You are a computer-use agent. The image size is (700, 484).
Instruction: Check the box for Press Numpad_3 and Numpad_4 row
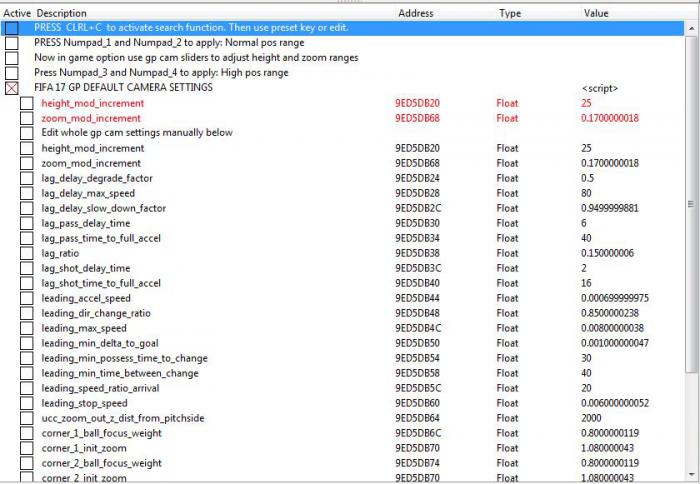(x=12, y=73)
